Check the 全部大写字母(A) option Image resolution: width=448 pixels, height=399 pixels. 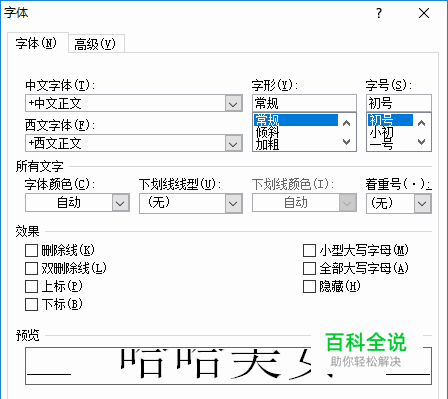point(309,268)
